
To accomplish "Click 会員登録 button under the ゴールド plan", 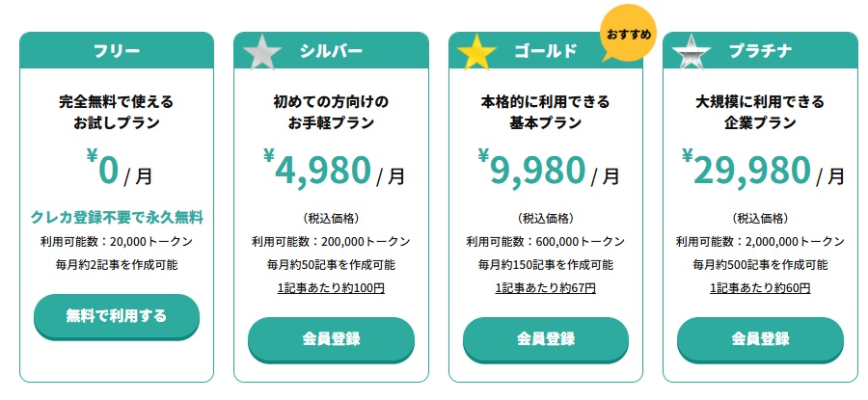I will (546, 338).
